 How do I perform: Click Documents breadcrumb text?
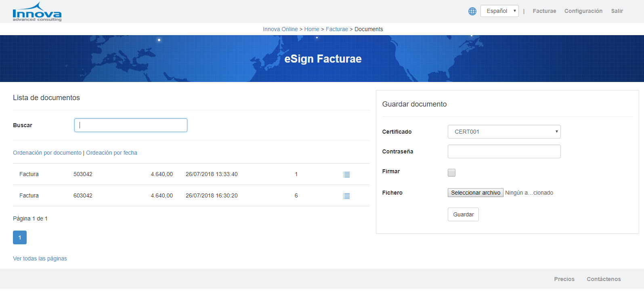click(x=369, y=29)
